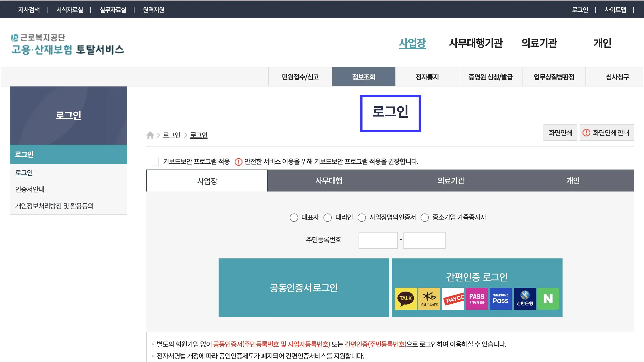The width and height of the screenshot is (644, 362).
Task: Open the 전자통지 menu
Action: [427, 77]
